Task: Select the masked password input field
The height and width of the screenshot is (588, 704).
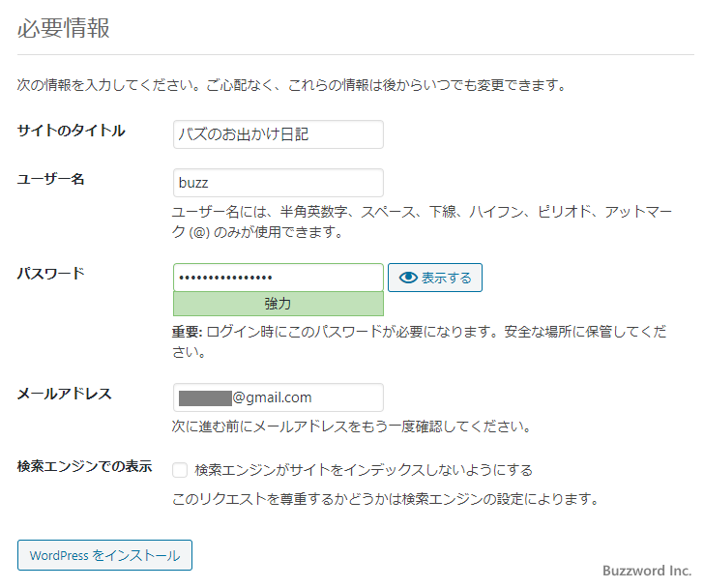Action: tap(279, 278)
